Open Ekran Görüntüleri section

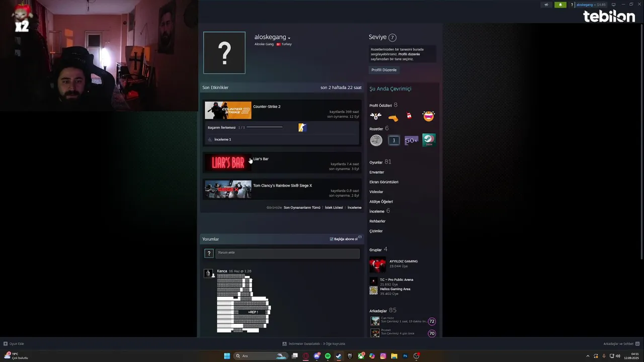click(x=384, y=182)
